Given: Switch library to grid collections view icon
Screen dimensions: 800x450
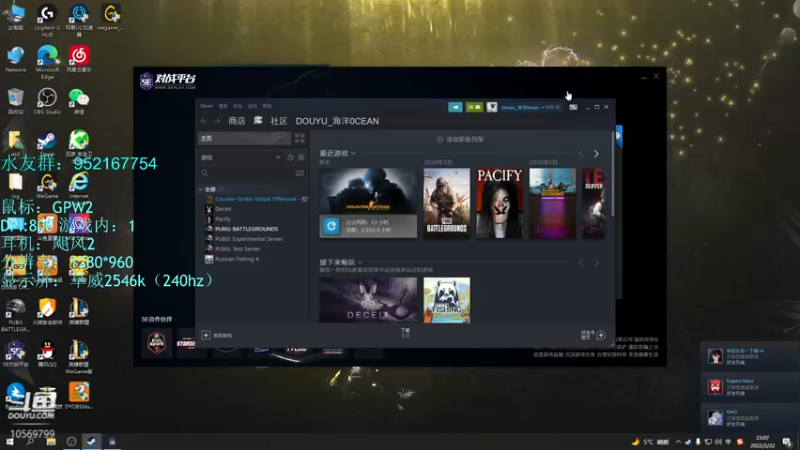Looking at the screenshot, I should coord(299,138).
